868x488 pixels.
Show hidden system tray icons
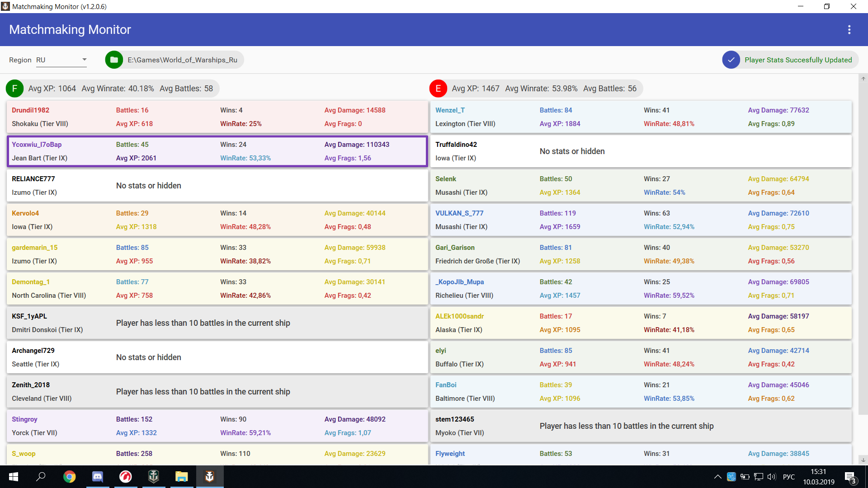click(x=717, y=477)
